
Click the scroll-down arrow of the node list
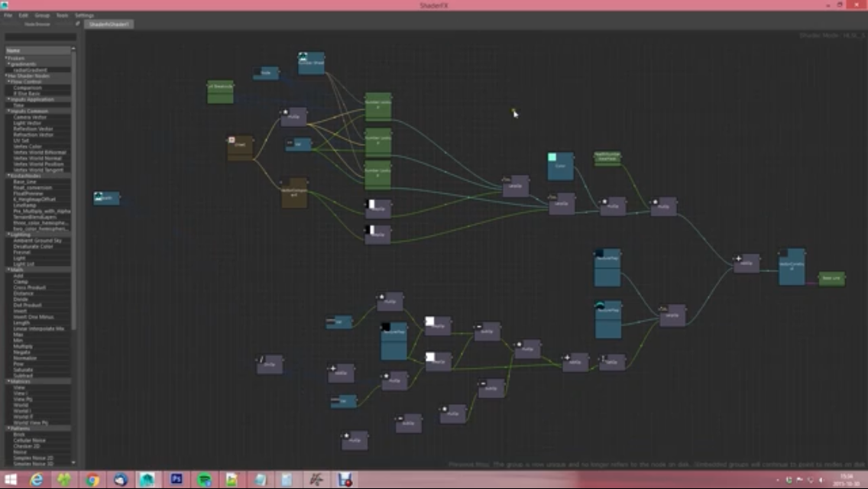[x=73, y=462]
